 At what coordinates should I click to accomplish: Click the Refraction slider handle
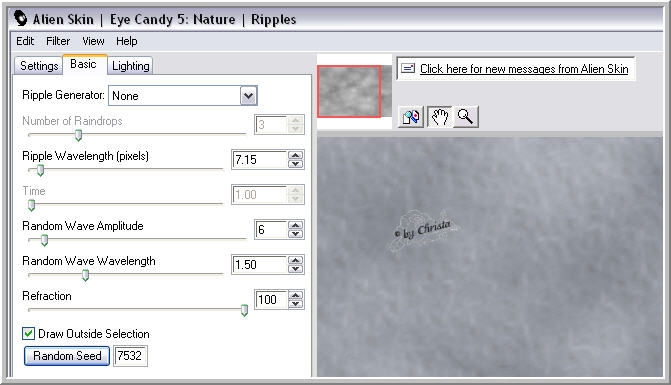pos(244,310)
